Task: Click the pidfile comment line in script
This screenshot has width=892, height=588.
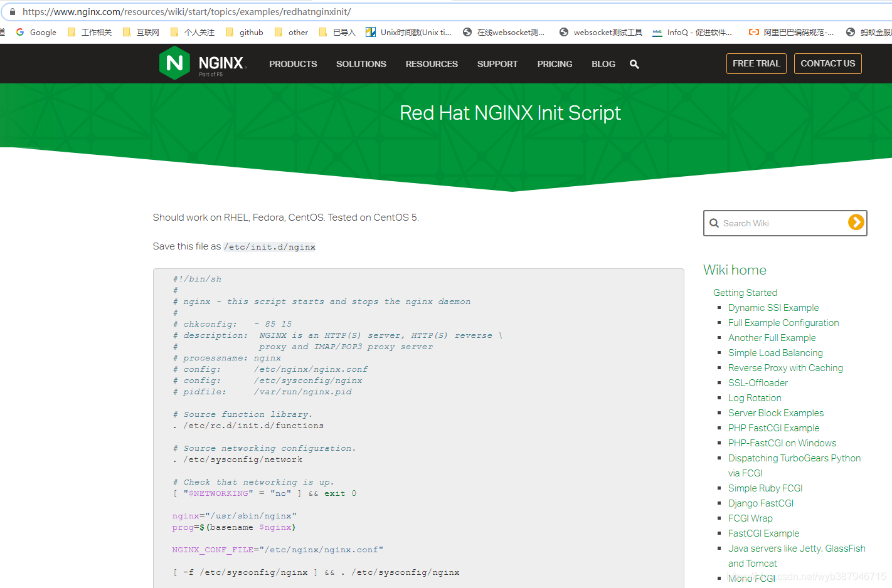Action: pyautogui.click(x=262, y=392)
